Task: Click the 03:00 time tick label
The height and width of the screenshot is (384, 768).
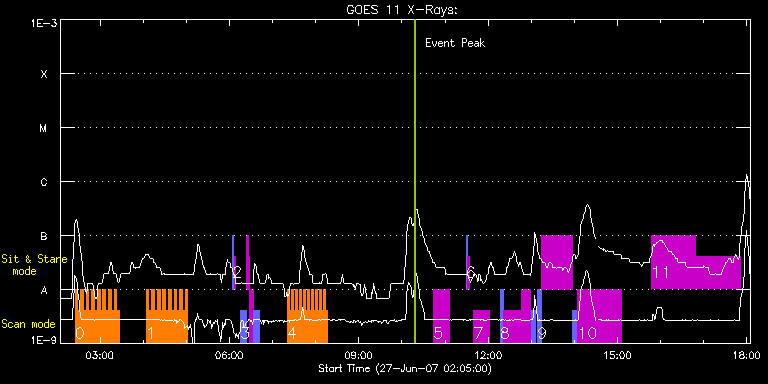Action: point(99,355)
